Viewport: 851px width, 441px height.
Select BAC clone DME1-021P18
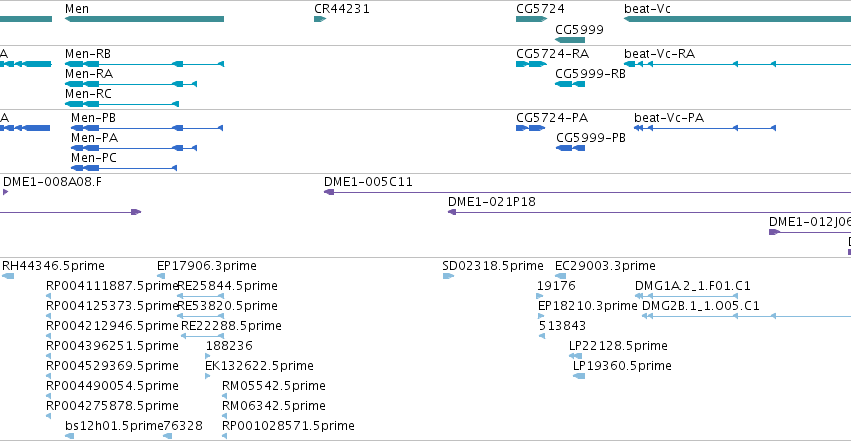(x=649, y=212)
